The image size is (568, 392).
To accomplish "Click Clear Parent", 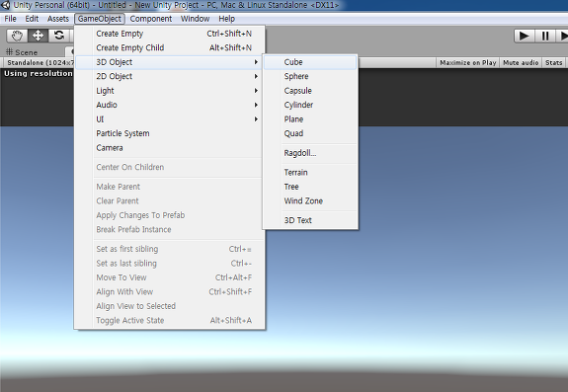I will [x=169, y=200].
